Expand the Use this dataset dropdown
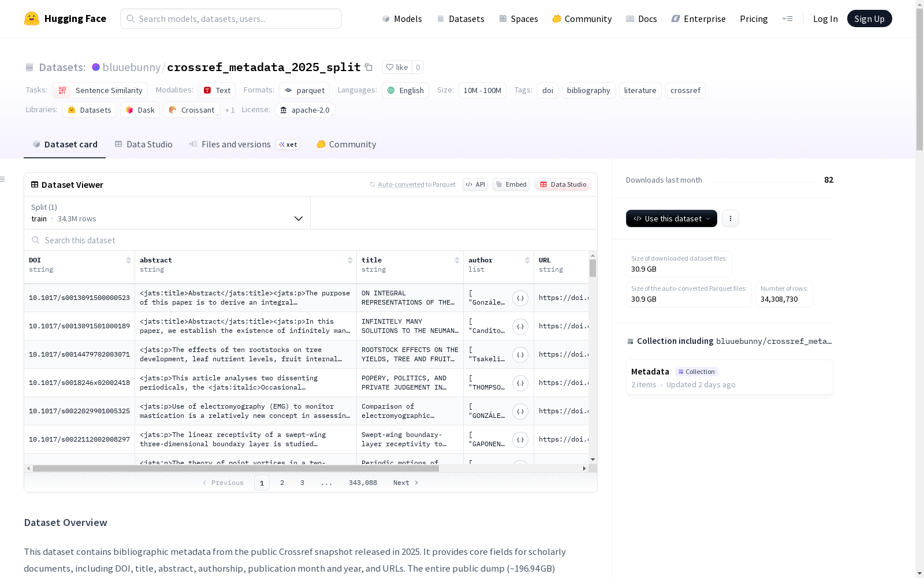The width and height of the screenshot is (924, 578). click(x=672, y=218)
